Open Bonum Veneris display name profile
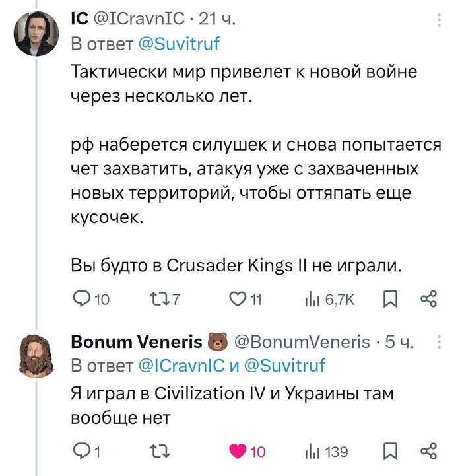The image size is (462, 476). (x=137, y=342)
